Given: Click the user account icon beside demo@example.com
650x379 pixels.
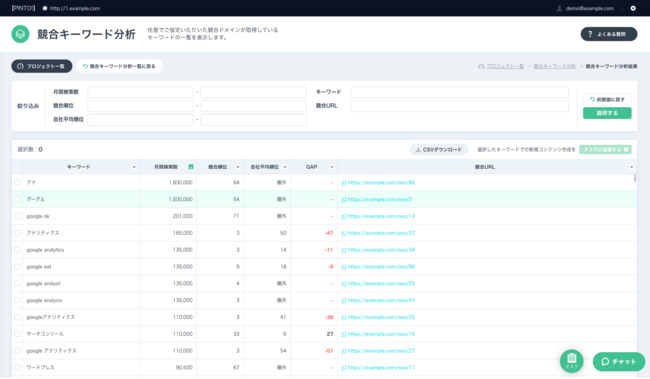Looking at the screenshot, I should coord(559,8).
